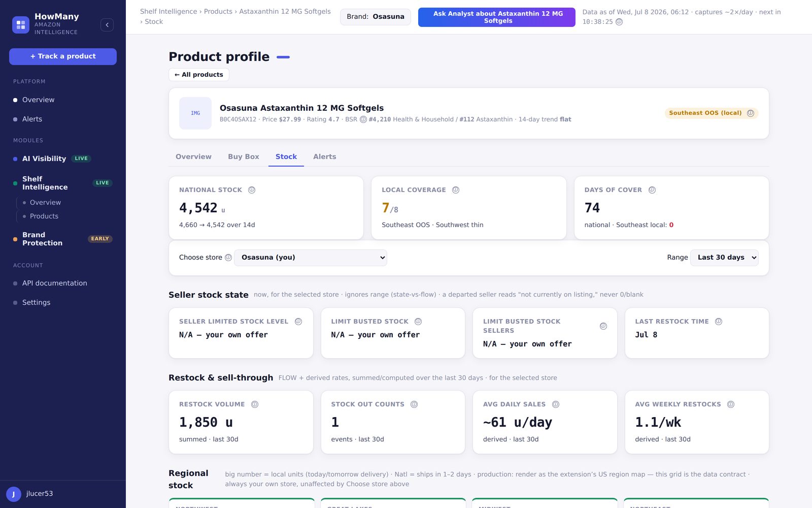Click the Track a product button

click(63, 56)
